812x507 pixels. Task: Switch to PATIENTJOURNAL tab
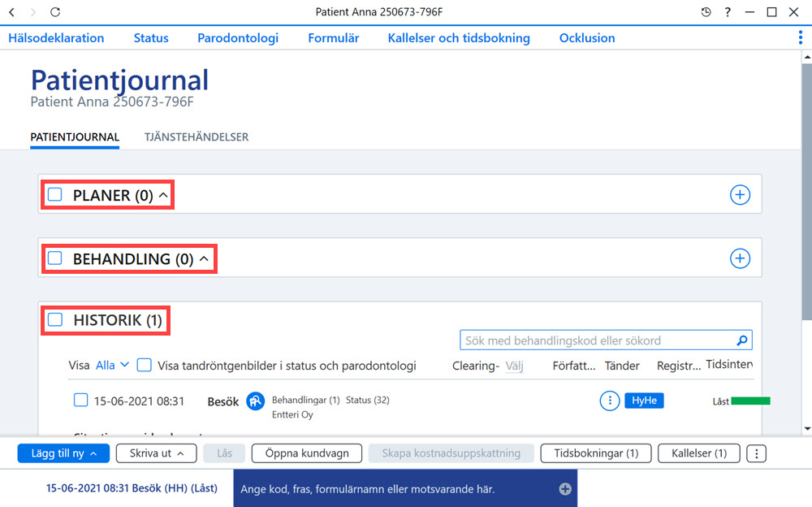tap(75, 136)
